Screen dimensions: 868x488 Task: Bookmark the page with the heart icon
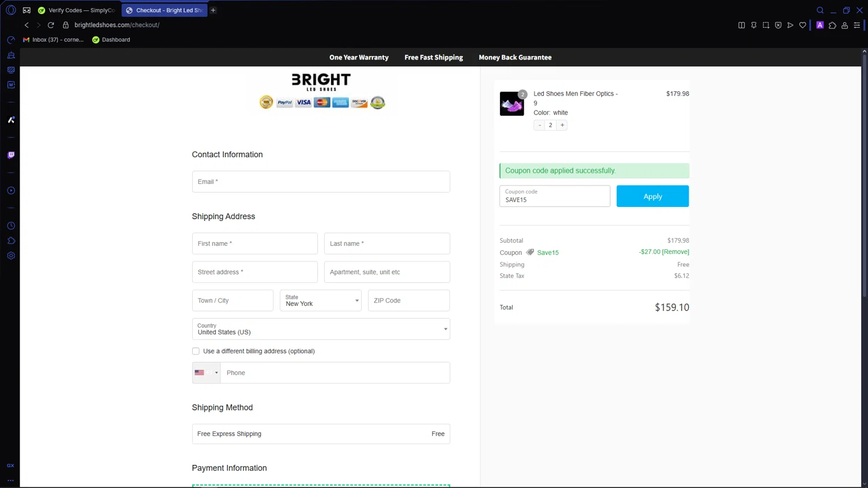tap(803, 25)
